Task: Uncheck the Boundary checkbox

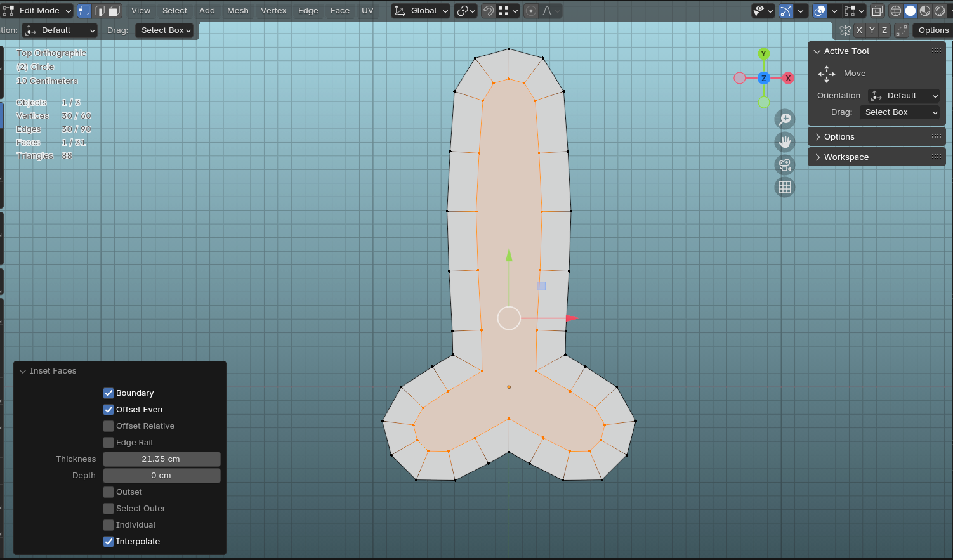Action: coord(108,393)
